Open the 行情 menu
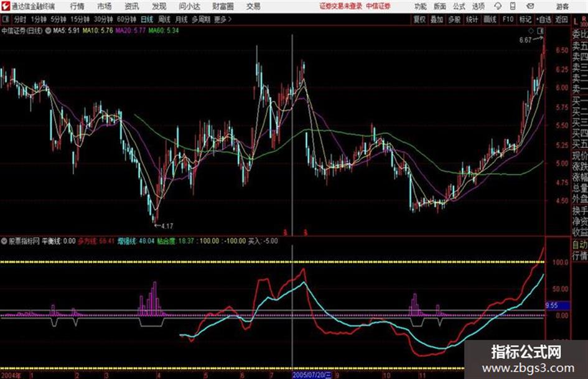Viewport: 588px width, 379px height. tap(77, 6)
